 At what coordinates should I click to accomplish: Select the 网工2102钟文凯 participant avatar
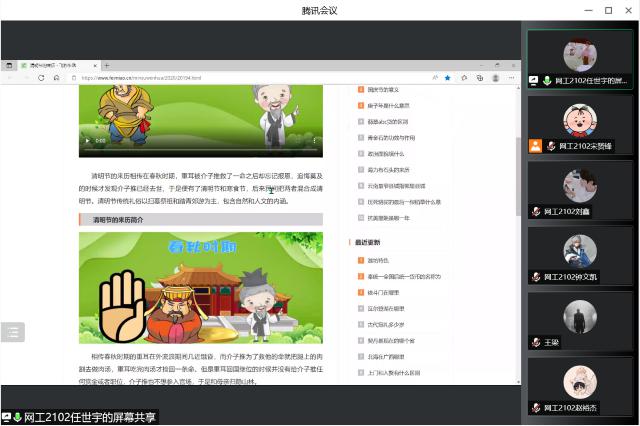580,252
